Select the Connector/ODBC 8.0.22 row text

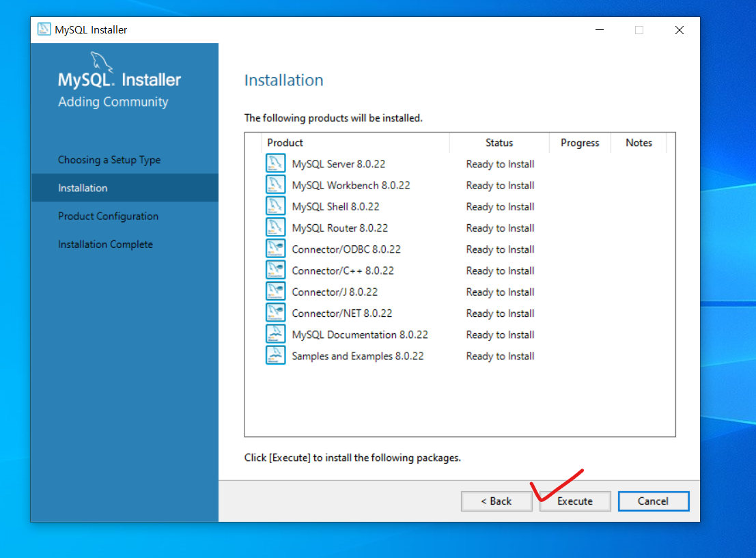point(346,249)
